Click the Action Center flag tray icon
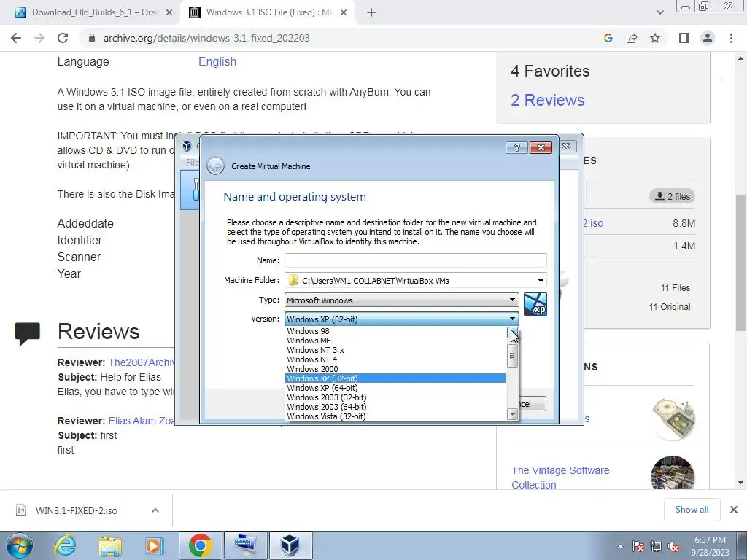 tap(638, 546)
